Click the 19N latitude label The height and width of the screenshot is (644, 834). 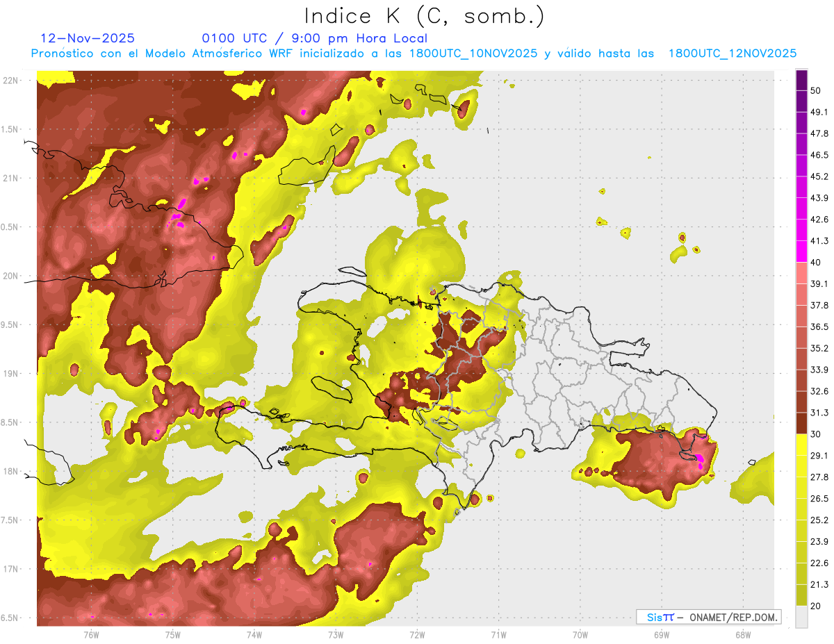(x=11, y=373)
